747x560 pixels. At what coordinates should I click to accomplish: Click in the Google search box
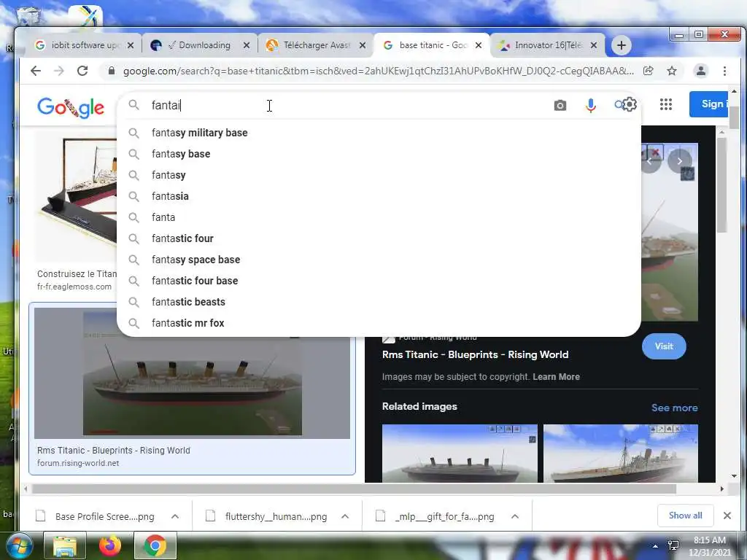click(348, 105)
